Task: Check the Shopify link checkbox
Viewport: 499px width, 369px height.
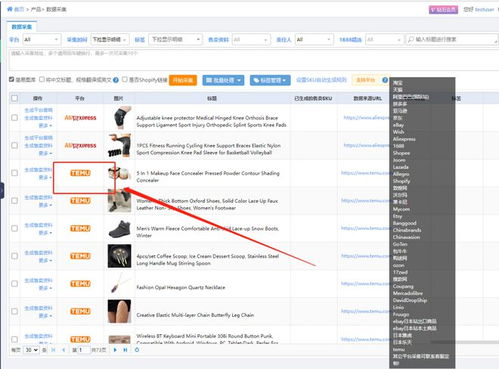Action: [x=125, y=79]
